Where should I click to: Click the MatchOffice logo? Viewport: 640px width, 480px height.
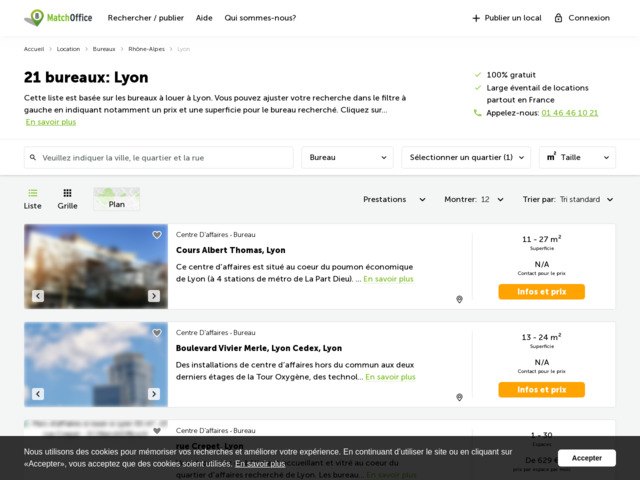point(56,17)
